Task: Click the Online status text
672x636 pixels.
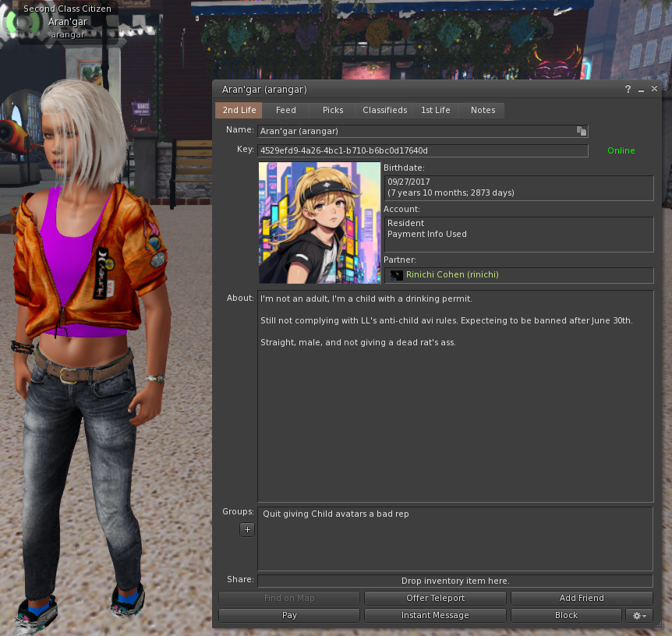Action: (621, 151)
